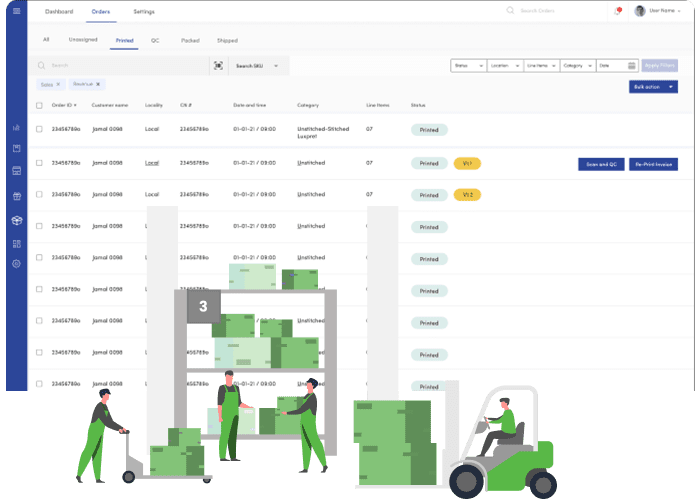Click the Re-Print Invoice button
700x500 pixels.
tap(653, 163)
